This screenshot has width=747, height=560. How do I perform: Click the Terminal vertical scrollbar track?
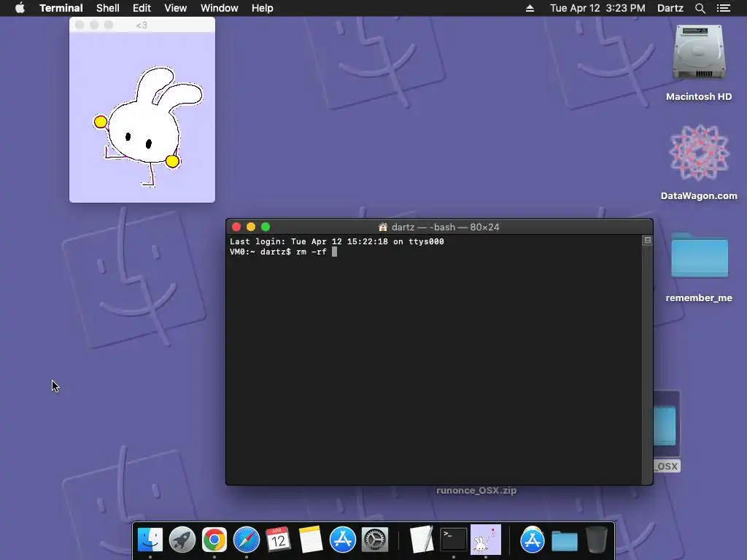pyautogui.click(x=648, y=365)
